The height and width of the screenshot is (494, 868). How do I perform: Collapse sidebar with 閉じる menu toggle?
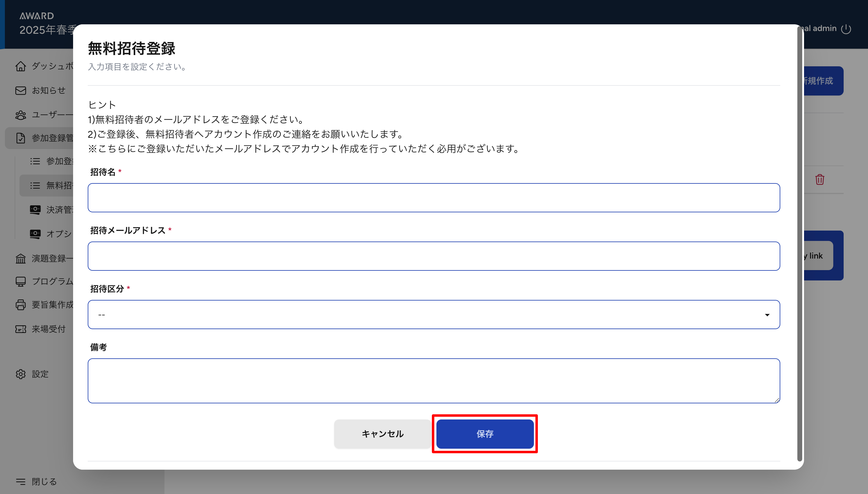20,482
